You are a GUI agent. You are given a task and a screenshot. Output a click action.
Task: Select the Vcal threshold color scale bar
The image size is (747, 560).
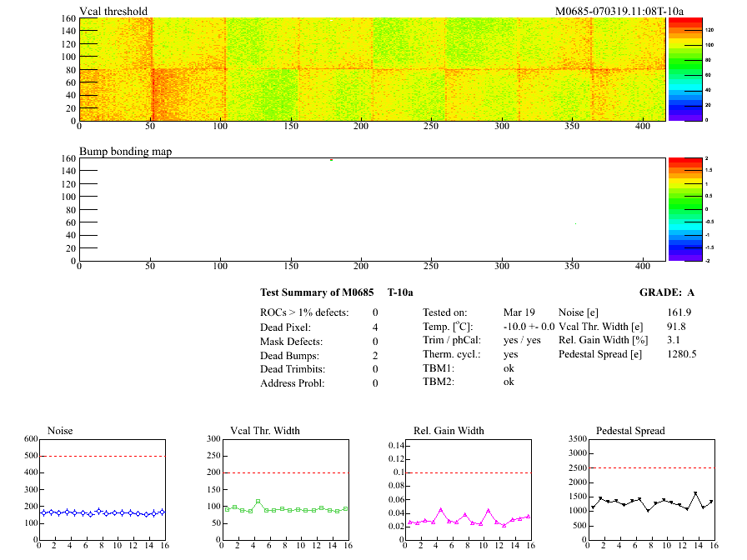tap(677, 68)
